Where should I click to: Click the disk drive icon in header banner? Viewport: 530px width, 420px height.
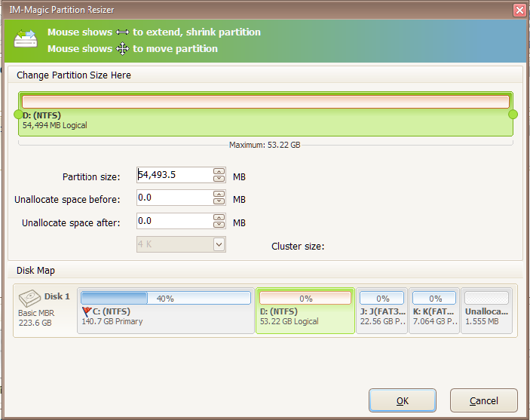click(26, 39)
